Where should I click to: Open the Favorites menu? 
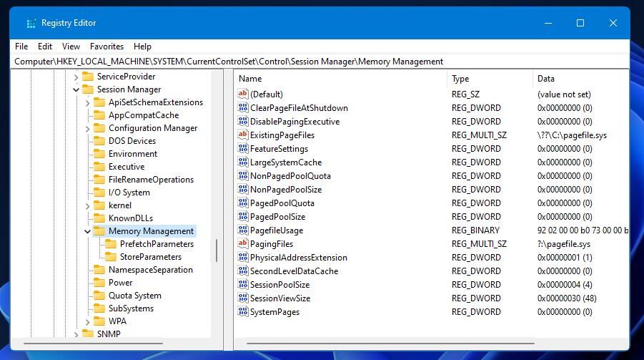click(106, 47)
